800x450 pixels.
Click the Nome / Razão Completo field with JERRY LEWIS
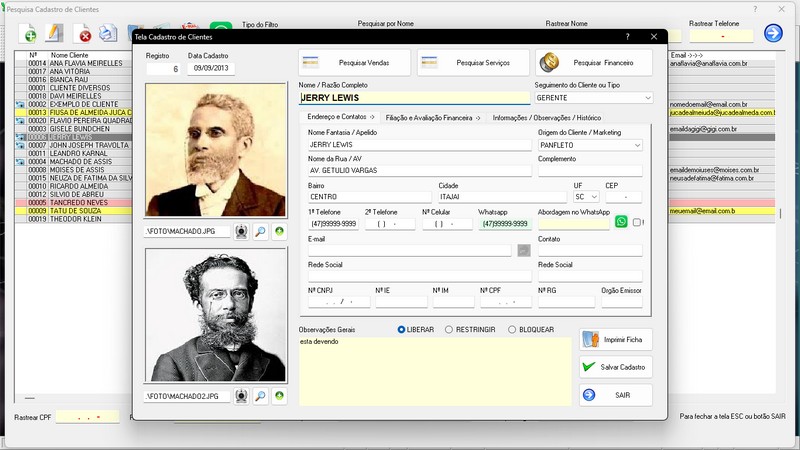(414, 98)
